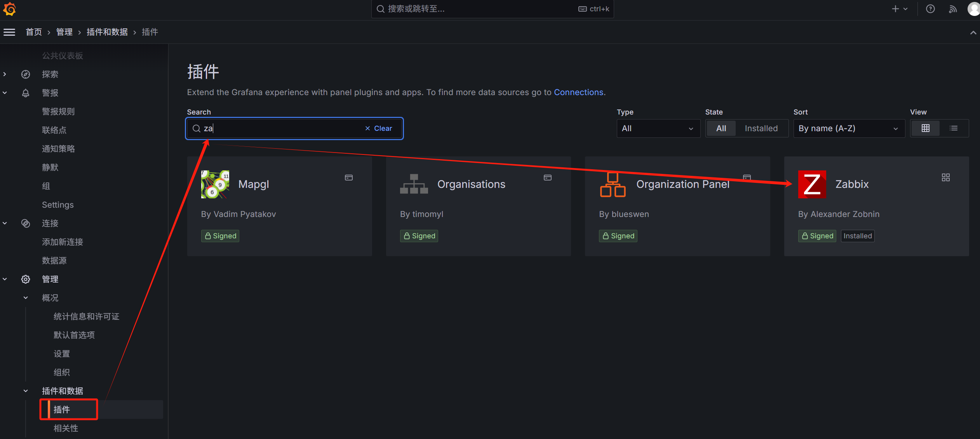The width and height of the screenshot is (980, 439).
Task: Open the Organization Panel title
Action: click(x=683, y=184)
